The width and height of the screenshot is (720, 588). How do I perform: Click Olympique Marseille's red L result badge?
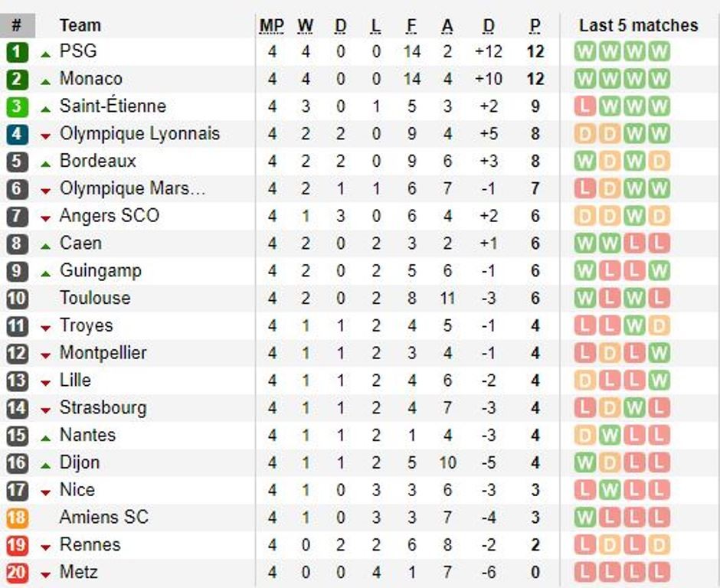(585, 189)
